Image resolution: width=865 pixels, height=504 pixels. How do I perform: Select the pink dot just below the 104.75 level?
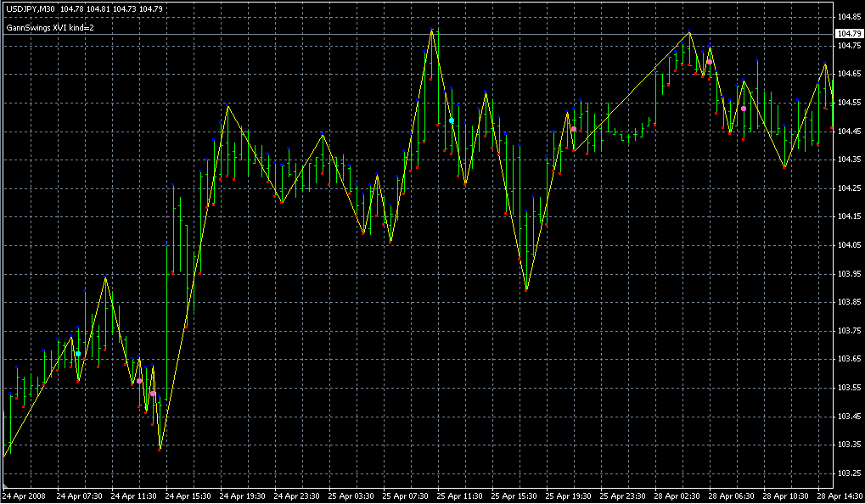coord(709,62)
